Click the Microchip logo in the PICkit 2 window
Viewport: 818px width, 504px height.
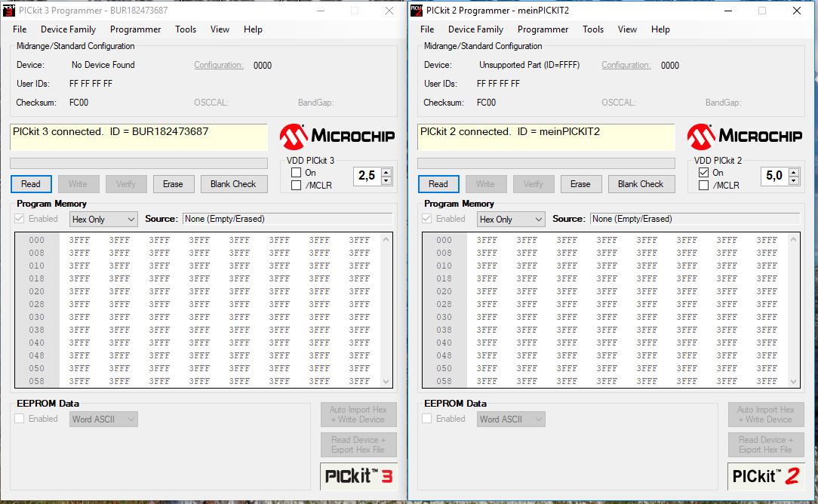click(x=744, y=136)
